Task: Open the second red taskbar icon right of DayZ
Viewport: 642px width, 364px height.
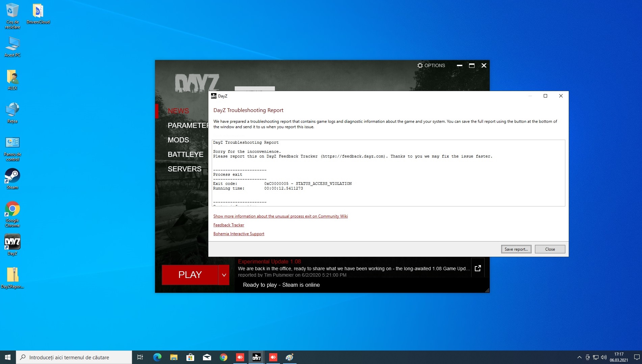Action: 273,357
